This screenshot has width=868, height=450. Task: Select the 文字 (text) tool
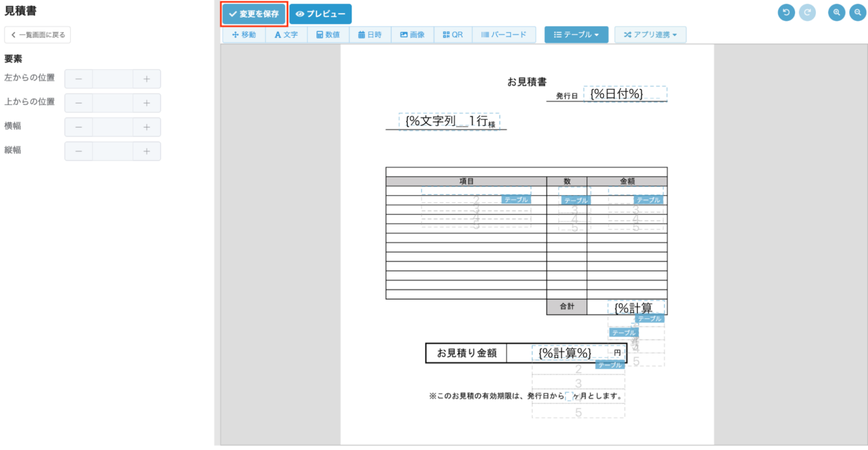point(286,34)
